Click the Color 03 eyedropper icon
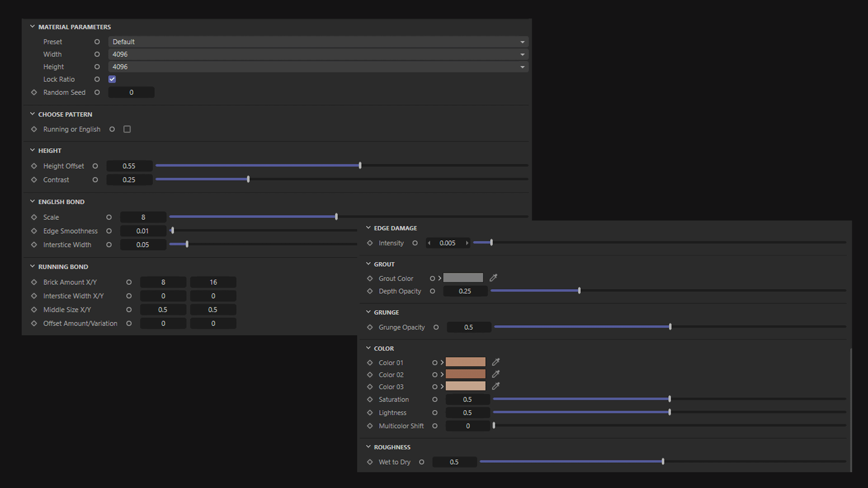The image size is (868, 488). tap(496, 386)
